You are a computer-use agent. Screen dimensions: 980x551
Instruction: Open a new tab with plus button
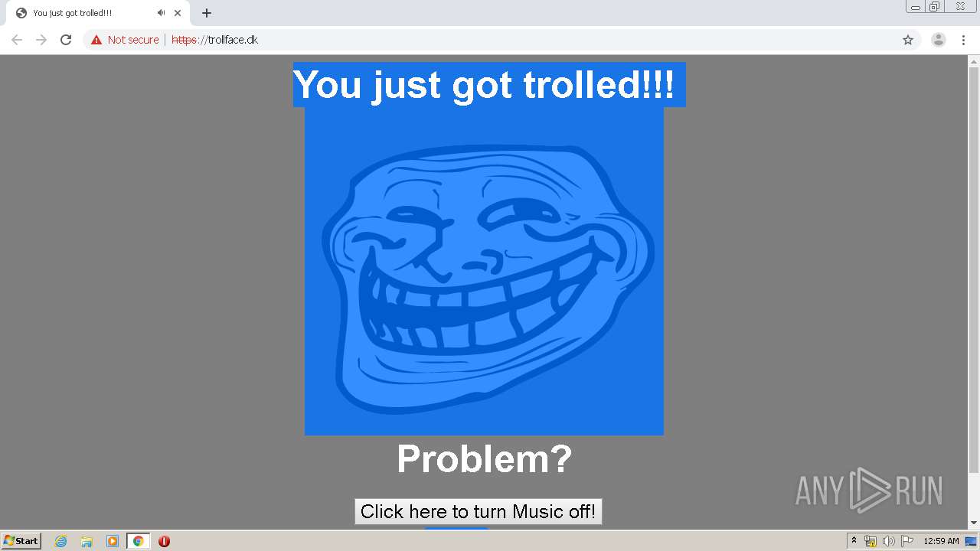[x=207, y=13]
